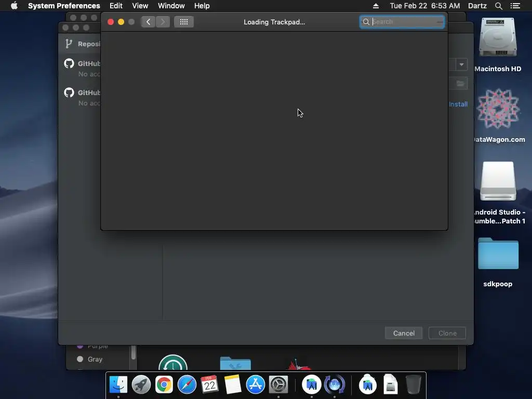Open Safari from the Dock

click(187, 385)
